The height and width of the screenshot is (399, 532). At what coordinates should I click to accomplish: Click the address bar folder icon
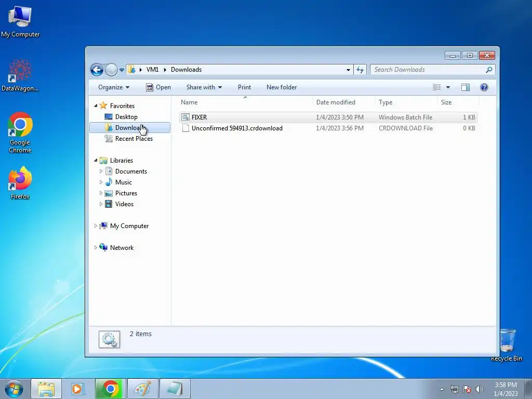tap(131, 70)
